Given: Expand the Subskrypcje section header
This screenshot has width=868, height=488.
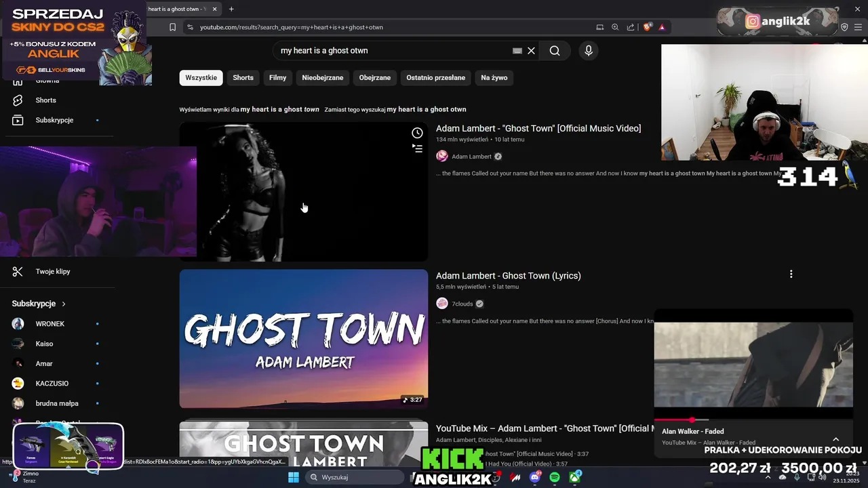Looking at the screenshot, I should coord(39,304).
